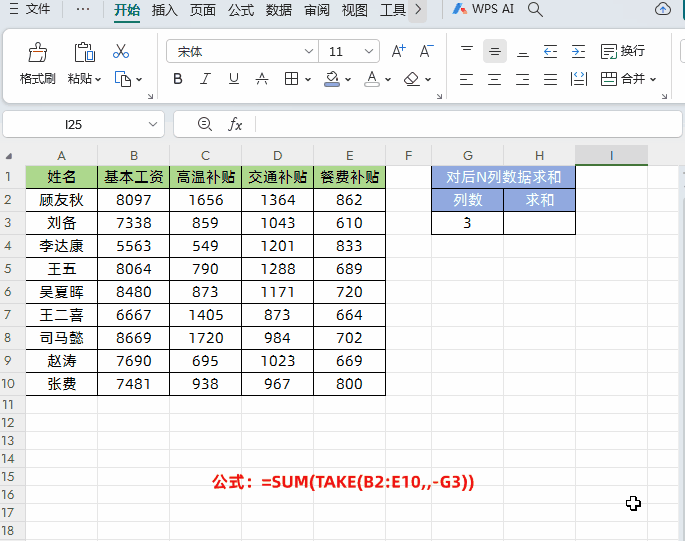Open the clear eraser dropdown arrow

coord(428,80)
